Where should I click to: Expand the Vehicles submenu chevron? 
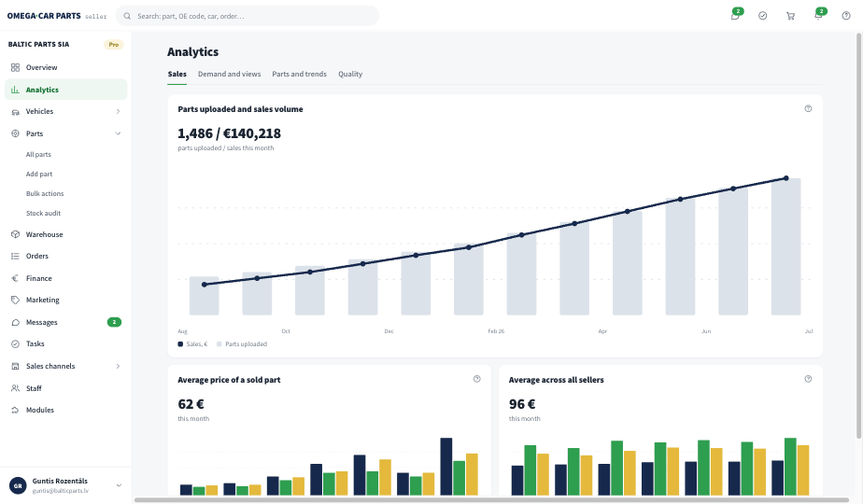click(118, 112)
